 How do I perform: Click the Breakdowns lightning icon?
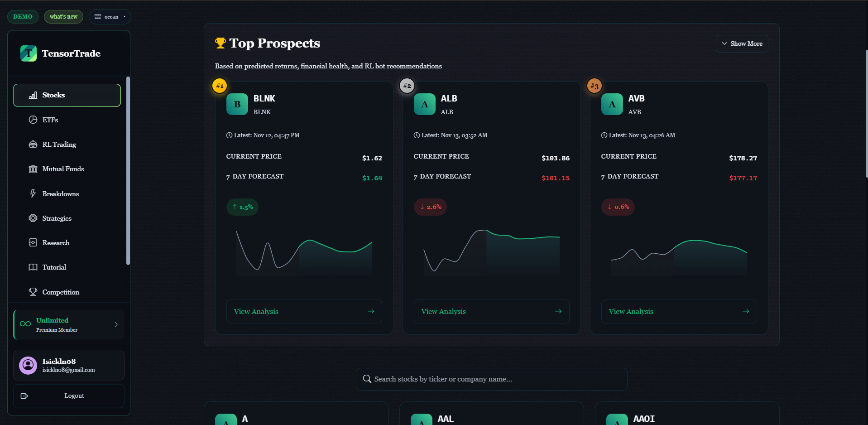pos(33,193)
